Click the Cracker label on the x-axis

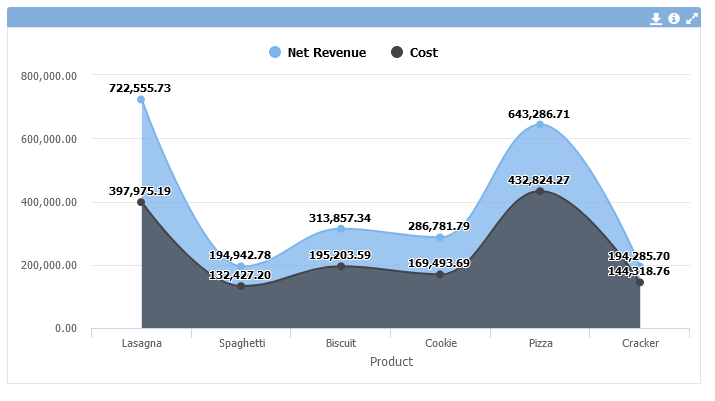click(640, 343)
